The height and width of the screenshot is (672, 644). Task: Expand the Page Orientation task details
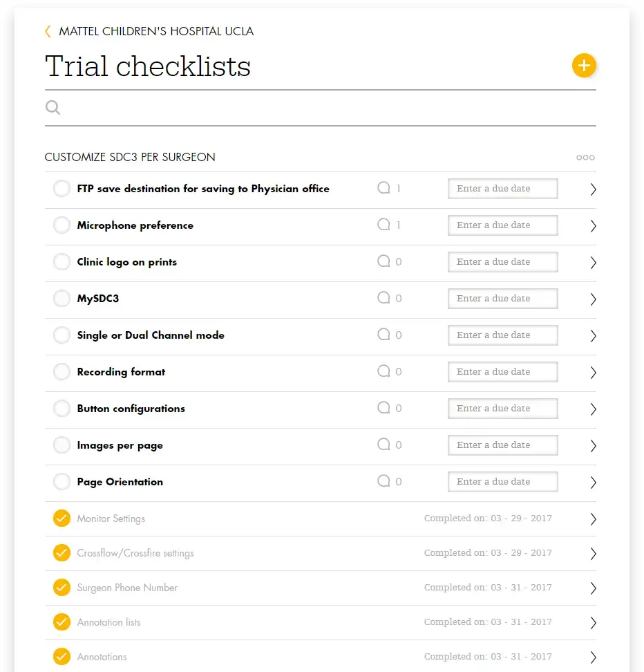(x=593, y=483)
